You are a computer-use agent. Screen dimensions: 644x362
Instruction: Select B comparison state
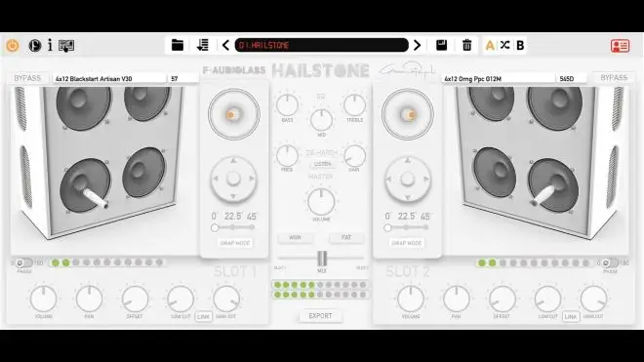[520, 45]
